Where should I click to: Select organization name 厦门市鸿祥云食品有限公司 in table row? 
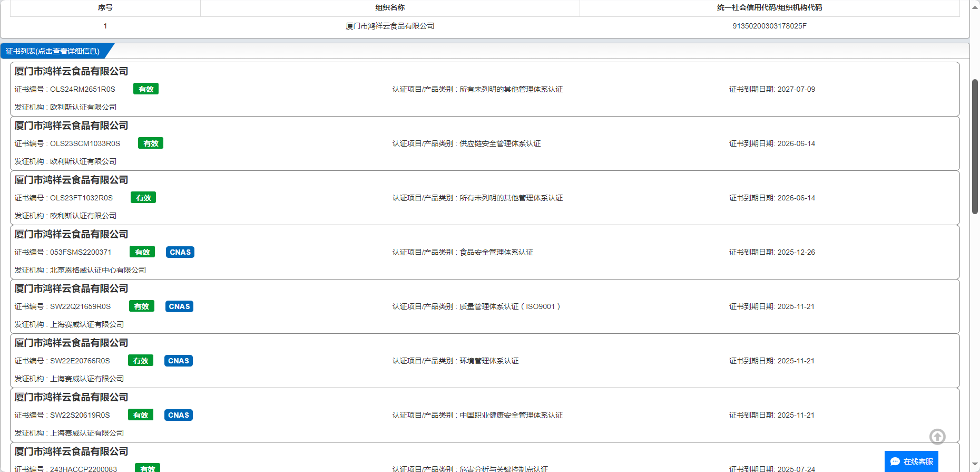[x=390, y=26]
